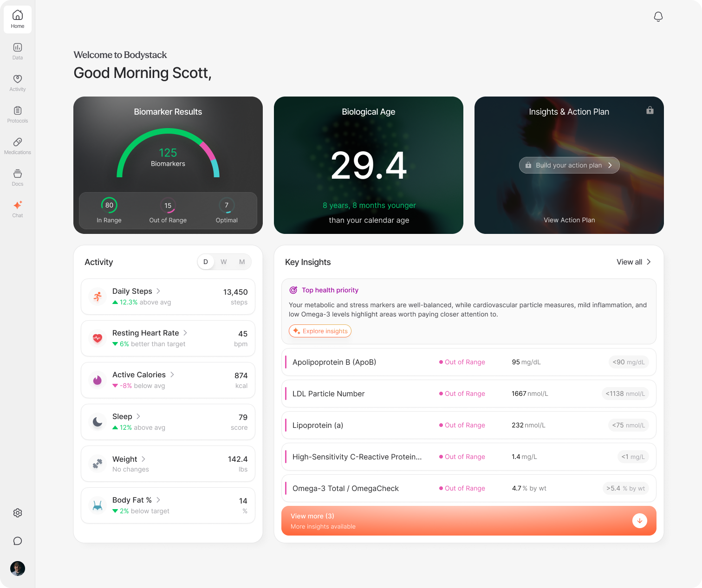Click the notifications bell icon
This screenshot has width=702, height=588.
click(658, 17)
